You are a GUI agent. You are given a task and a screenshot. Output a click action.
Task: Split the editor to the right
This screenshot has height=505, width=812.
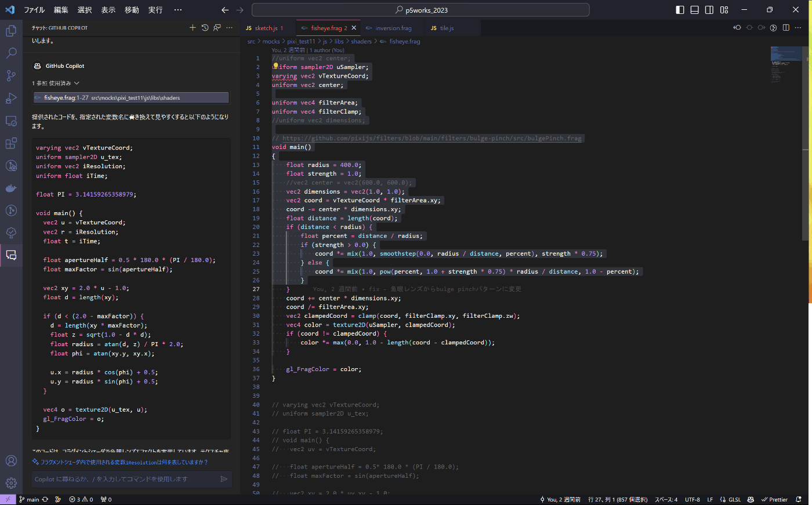[x=786, y=28]
